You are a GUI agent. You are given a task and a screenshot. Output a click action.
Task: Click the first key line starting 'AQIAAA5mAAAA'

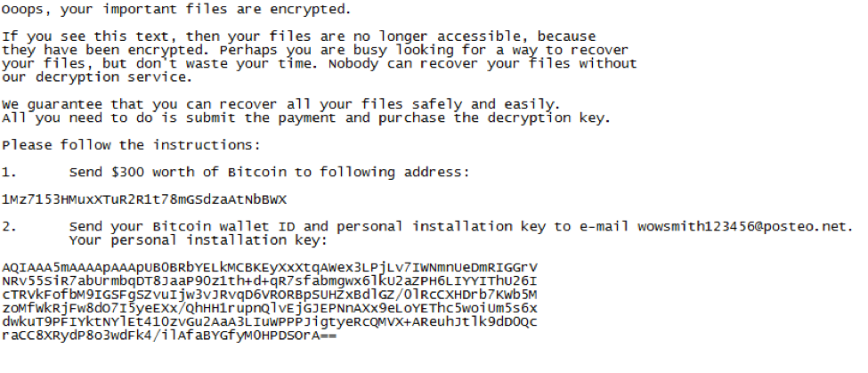(270, 268)
